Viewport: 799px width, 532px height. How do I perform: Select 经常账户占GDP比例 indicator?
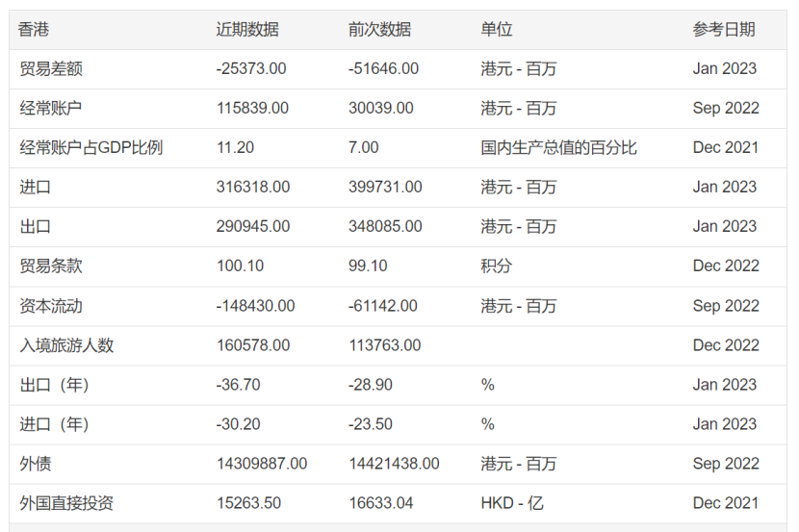click(91, 147)
